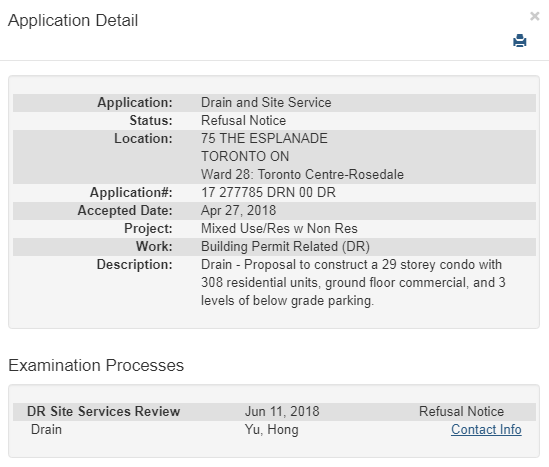549x467 pixels.
Task: Select application number '17 277785 DRN 00 DR'
Action: click(x=268, y=192)
